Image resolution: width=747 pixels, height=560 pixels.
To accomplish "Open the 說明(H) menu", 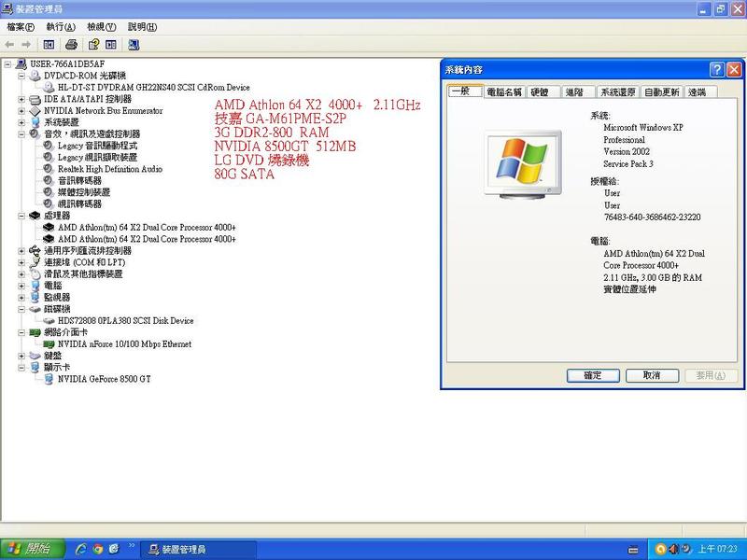I will [x=142, y=27].
